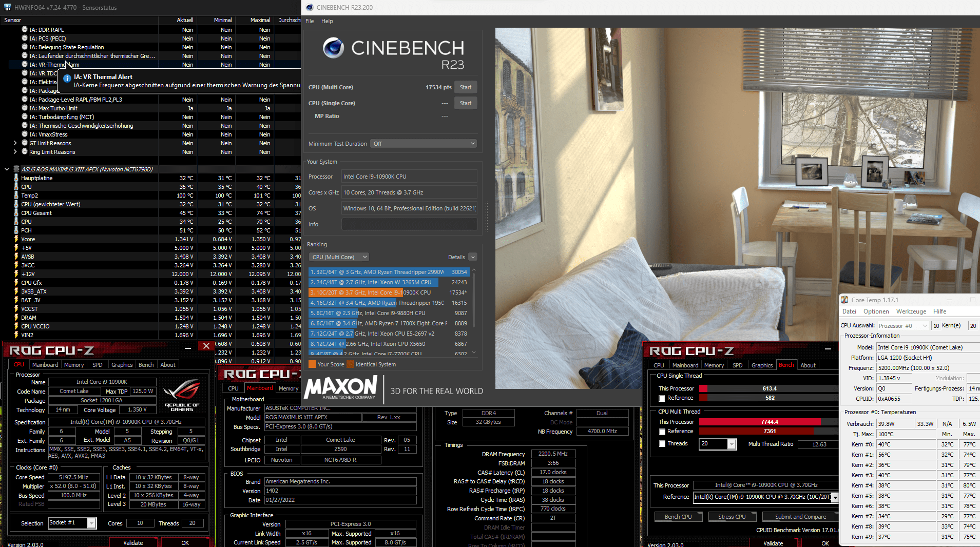
Task: Open Reference processor dropdown in CPU-Z Bench
Action: point(835,497)
